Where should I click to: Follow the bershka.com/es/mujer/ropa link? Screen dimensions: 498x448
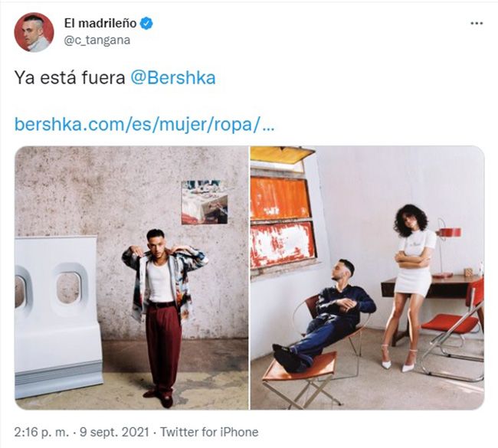(145, 124)
